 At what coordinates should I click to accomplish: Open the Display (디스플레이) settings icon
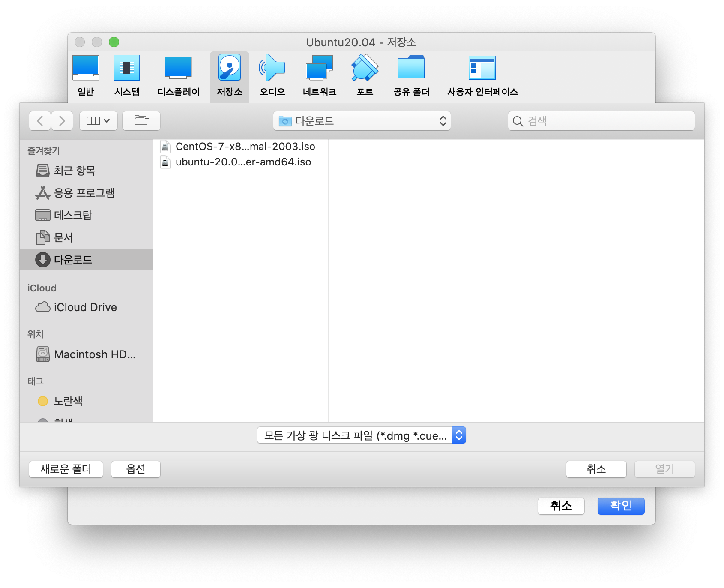(x=178, y=68)
